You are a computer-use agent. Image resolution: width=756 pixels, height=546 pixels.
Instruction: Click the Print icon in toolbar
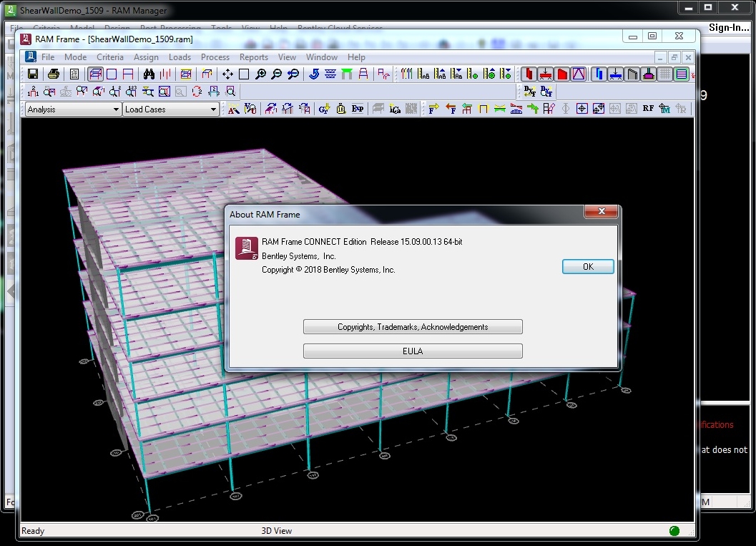point(54,74)
